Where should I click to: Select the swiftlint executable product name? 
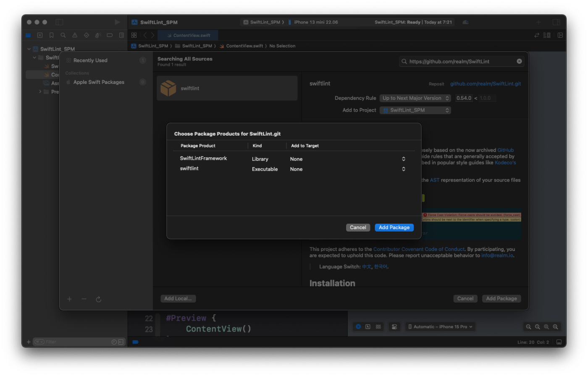tap(189, 168)
